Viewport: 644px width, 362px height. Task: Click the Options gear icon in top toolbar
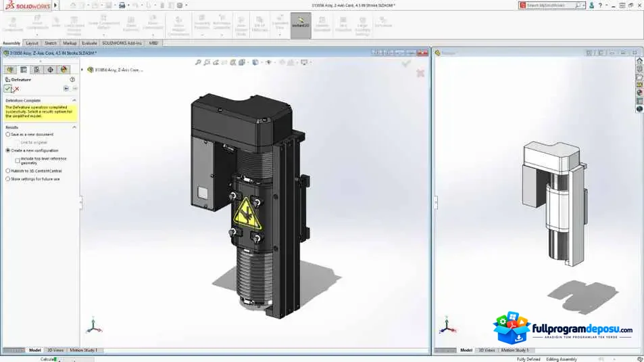[180, 5]
